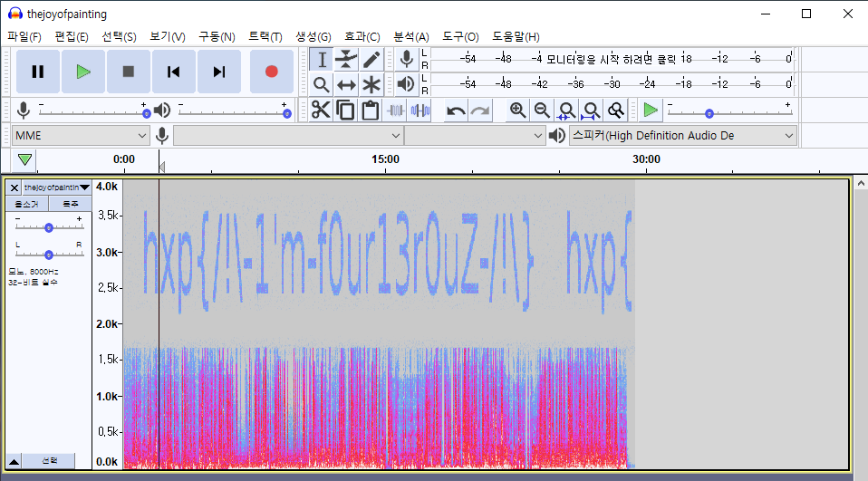Click the Trim audio icon
Viewport: 868px width, 481px height.
click(x=395, y=111)
